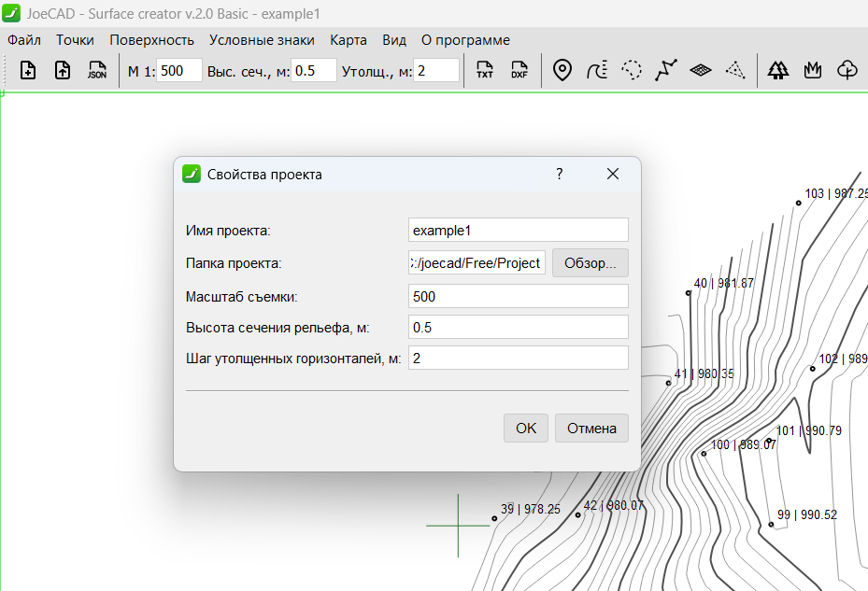
Task: Click Обзор... to browse project folder
Action: 591,263
